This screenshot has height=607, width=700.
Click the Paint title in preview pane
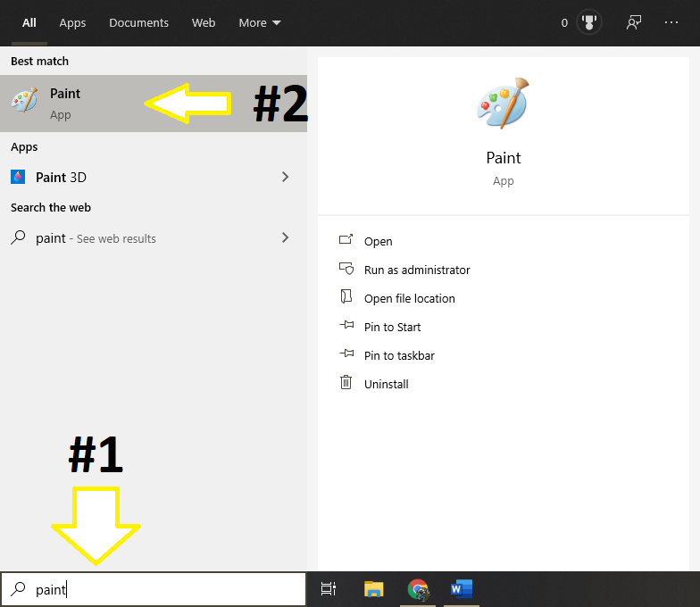click(504, 158)
